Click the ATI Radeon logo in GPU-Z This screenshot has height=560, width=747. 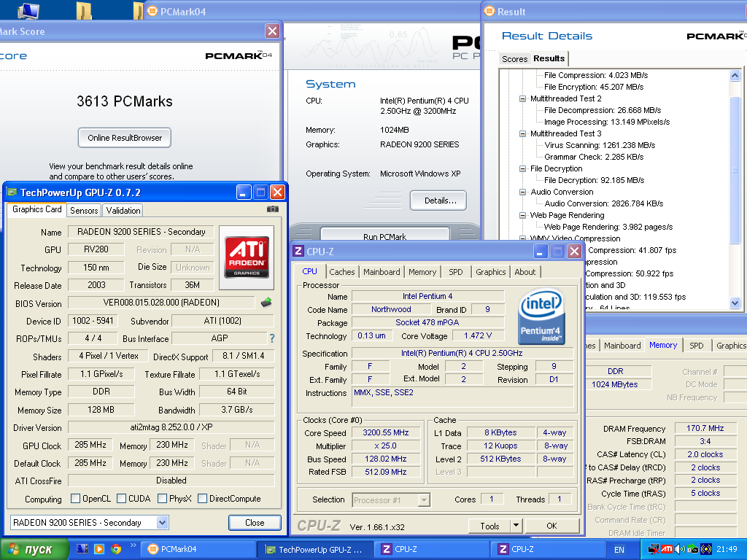247,257
